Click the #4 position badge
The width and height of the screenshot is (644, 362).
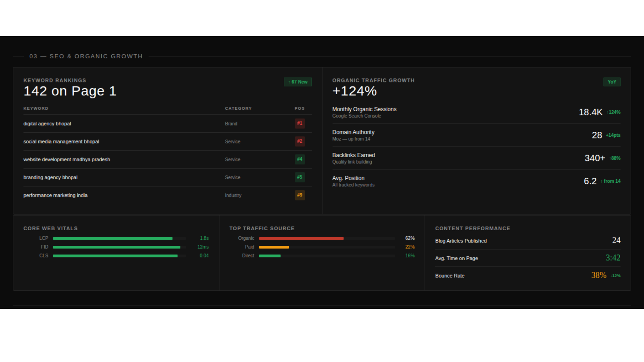point(300,159)
